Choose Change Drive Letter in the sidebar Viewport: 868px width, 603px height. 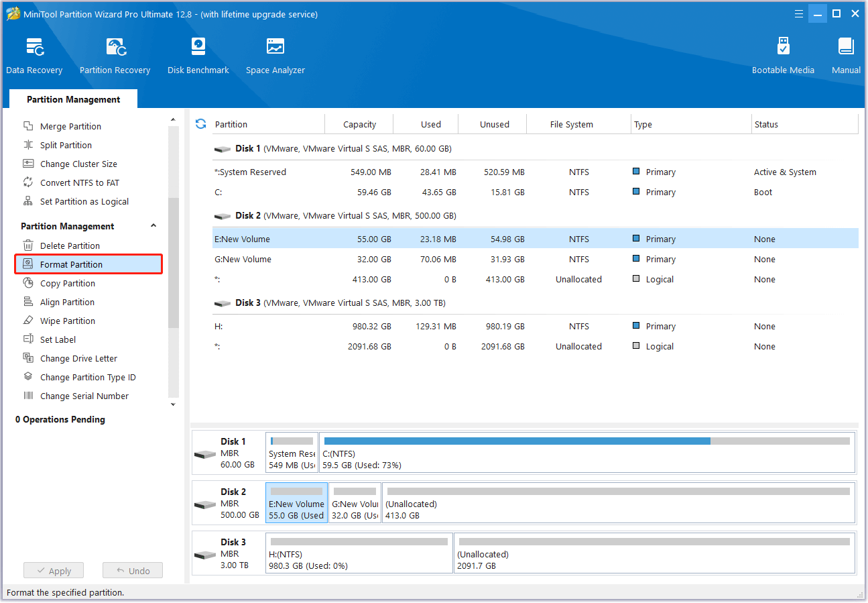click(78, 358)
